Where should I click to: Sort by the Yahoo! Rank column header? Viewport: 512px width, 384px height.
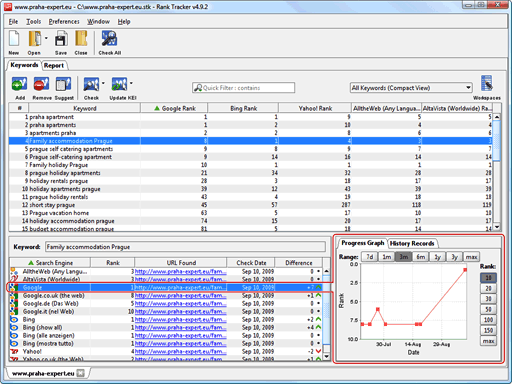(x=315, y=108)
